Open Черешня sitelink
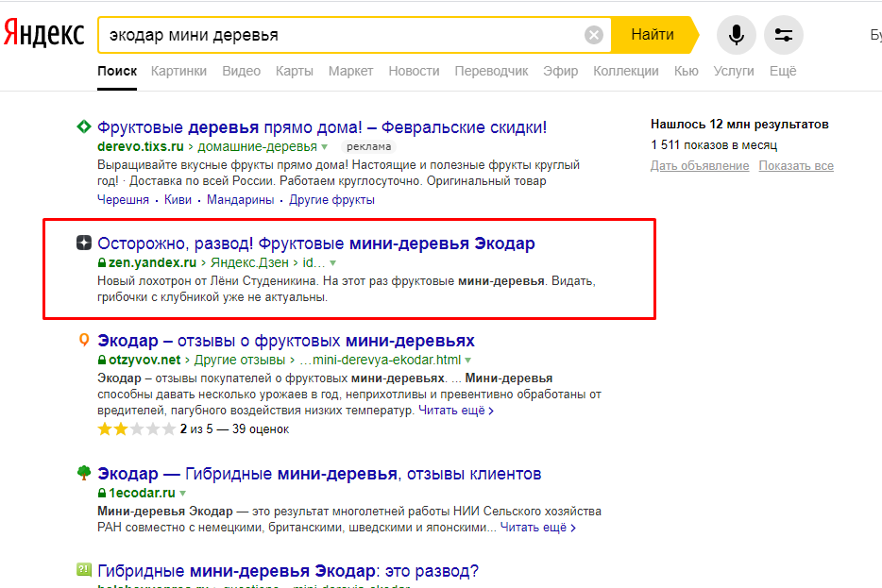This screenshot has width=882, height=588. click(123, 199)
